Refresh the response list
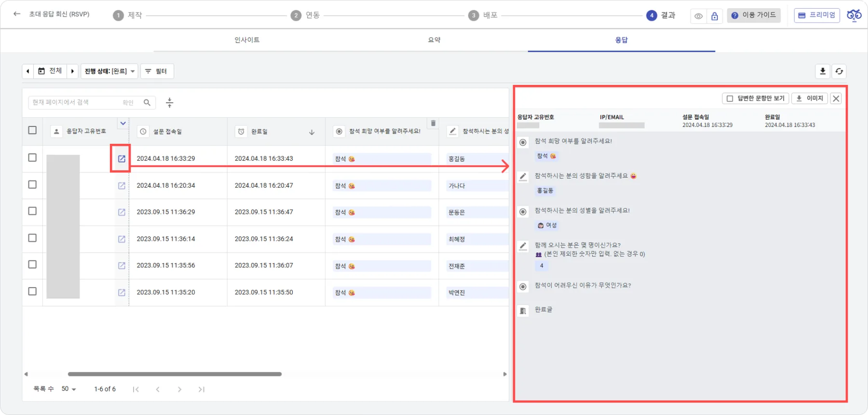 point(839,71)
